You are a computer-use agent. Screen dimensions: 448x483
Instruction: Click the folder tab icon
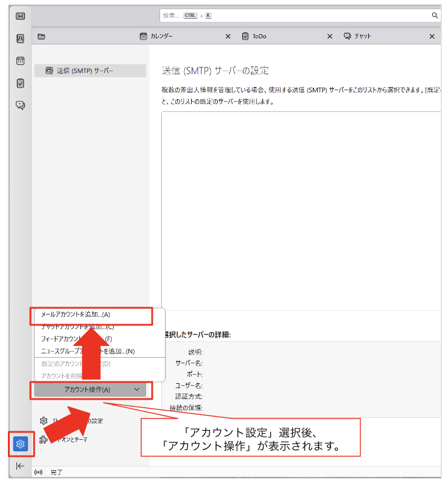[x=41, y=36]
